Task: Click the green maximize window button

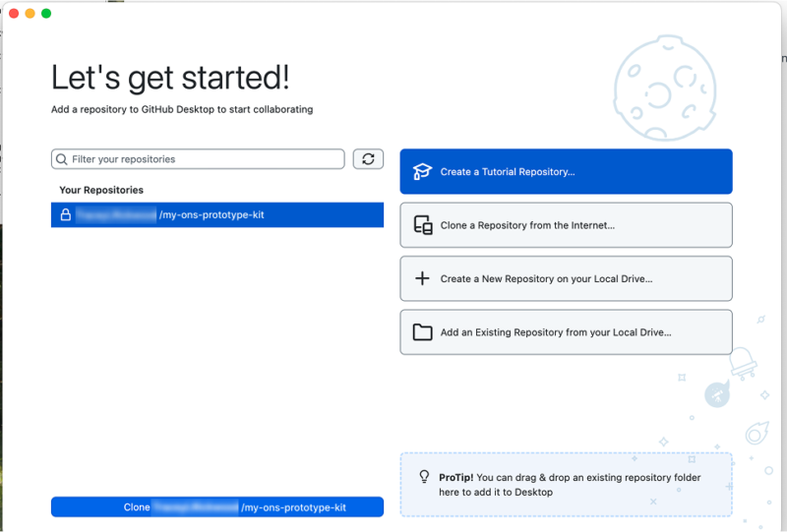Action: [46, 14]
